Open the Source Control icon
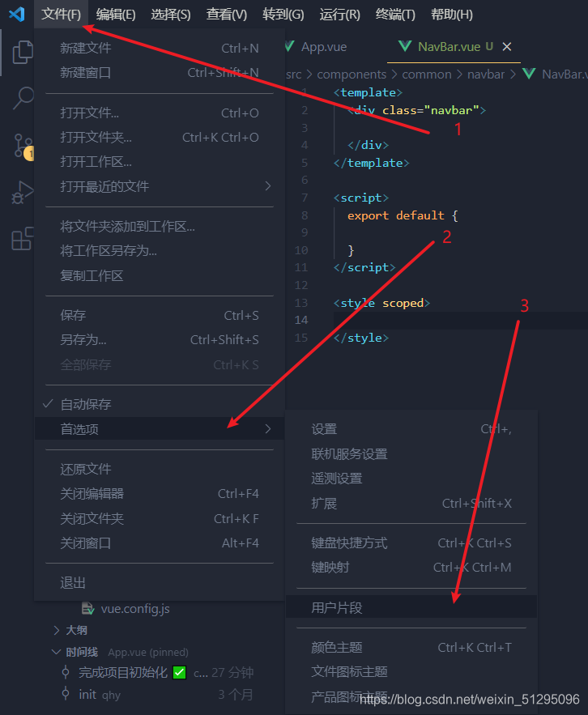Image resolution: width=588 pixels, height=715 pixels. pos(23,147)
